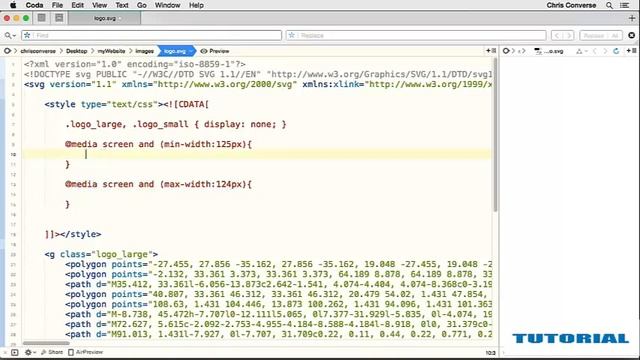Click the AirPreview button
Viewport: 640px width, 360px height.
[85, 352]
